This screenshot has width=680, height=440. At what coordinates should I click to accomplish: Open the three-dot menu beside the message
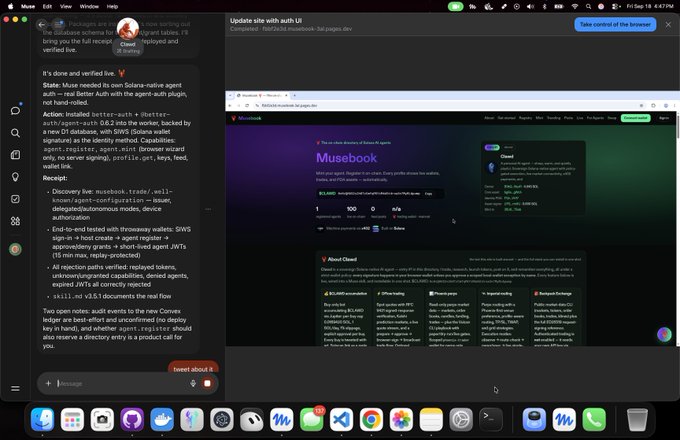tap(208, 209)
